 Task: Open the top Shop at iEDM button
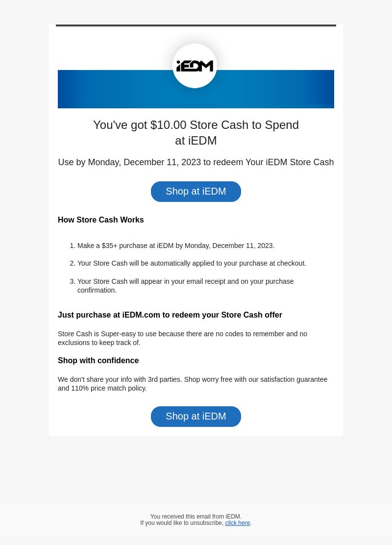click(196, 192)
